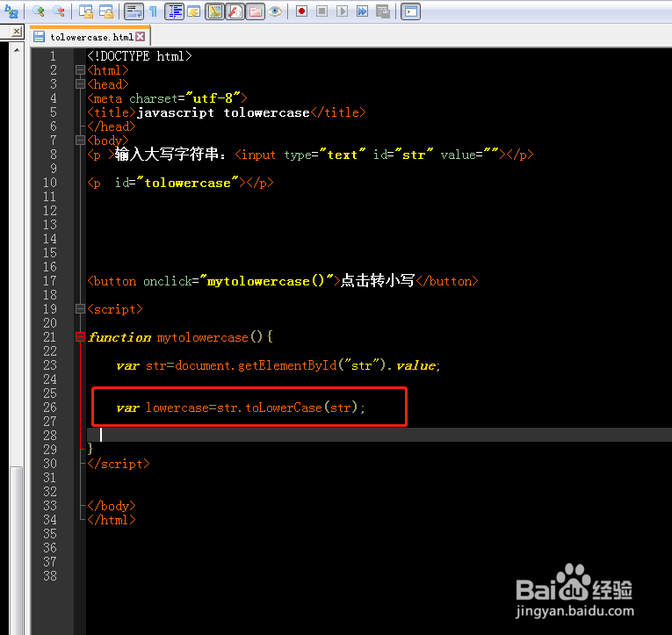Viewport: 672px width, 635px height.
Task: Click the Zoom Out magnifier icon
Action: (x=59, y=11)
